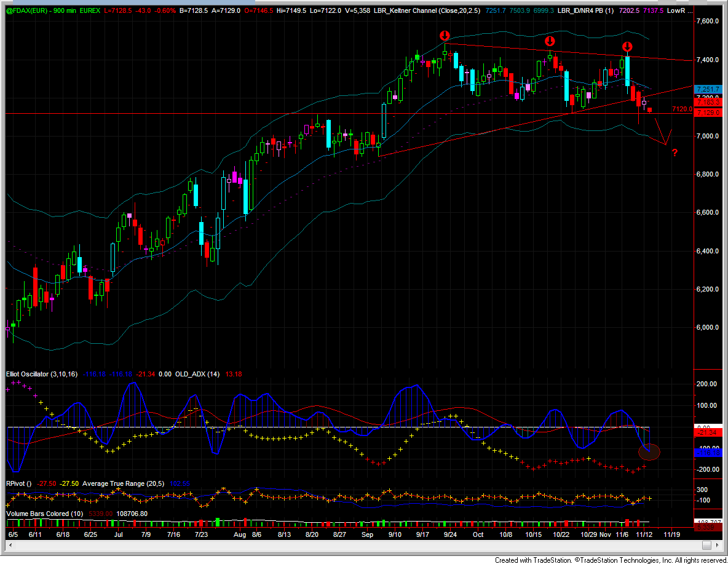Click the Sep date label

point(367,534)
